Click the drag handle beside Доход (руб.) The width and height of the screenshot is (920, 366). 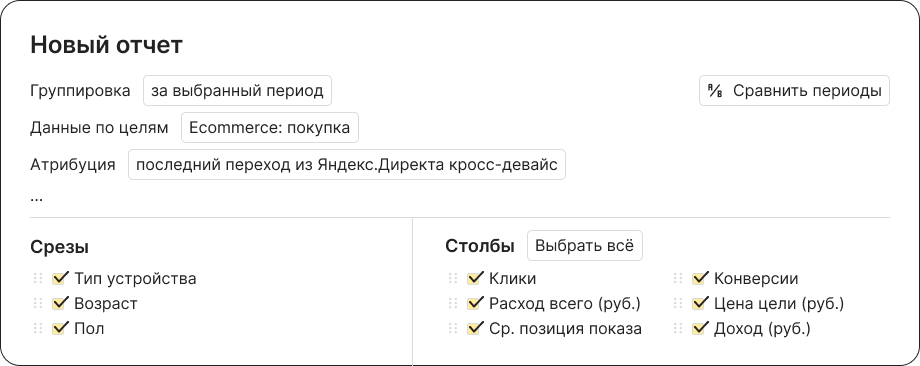tap(678, 328)
